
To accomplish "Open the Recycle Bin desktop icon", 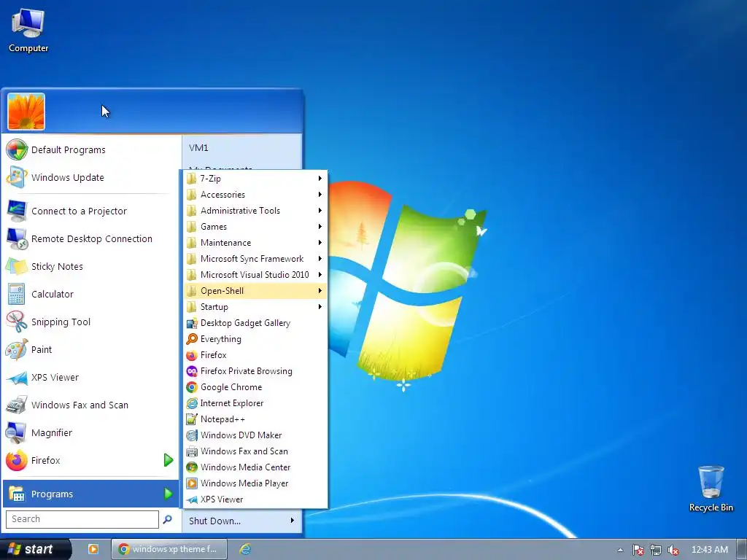I will point(711,489).
